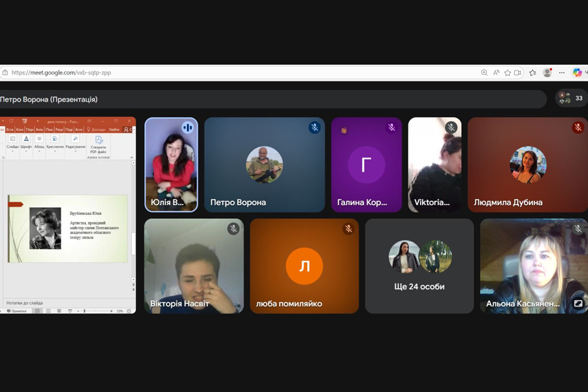Viewport: 588px width, 392px height.
Task: Expand Абзац group in shared PowerPoint ribbon
Action: pos(39,143)
